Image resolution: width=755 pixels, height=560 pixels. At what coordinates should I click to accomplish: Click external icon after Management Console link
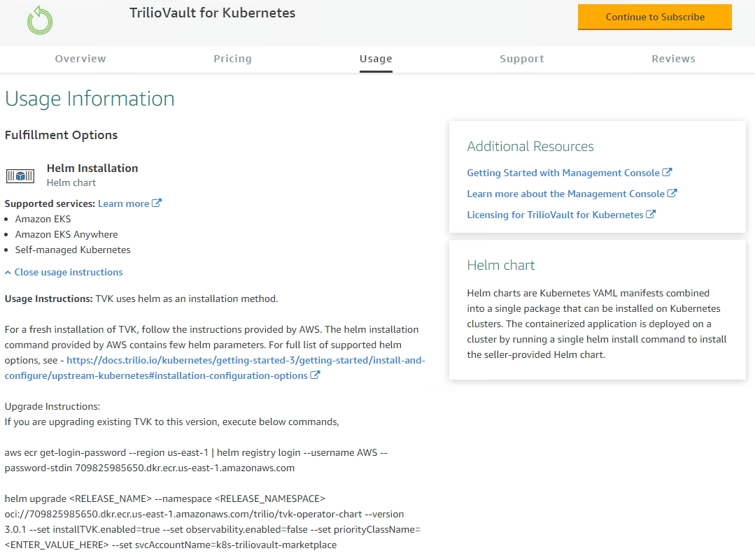(x=672, y=194)
